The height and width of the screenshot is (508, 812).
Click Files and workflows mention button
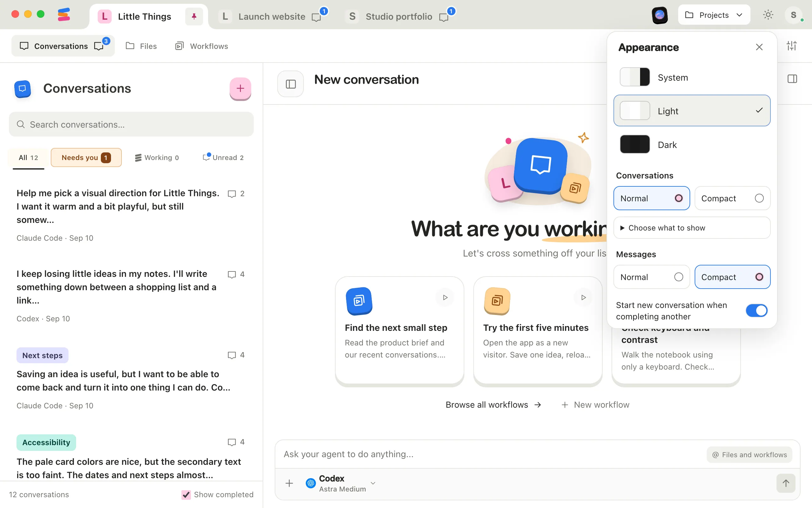point(749,455)
